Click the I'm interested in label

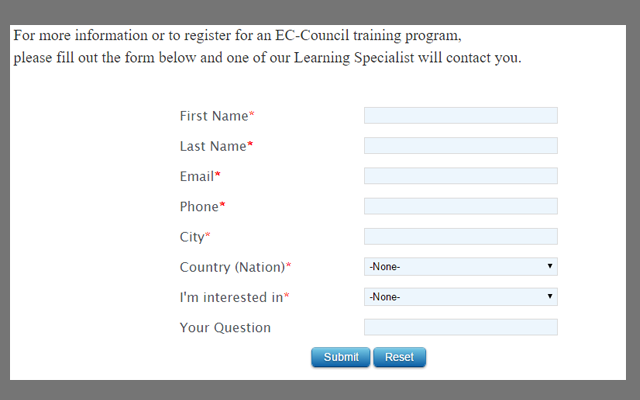[231, 297]
